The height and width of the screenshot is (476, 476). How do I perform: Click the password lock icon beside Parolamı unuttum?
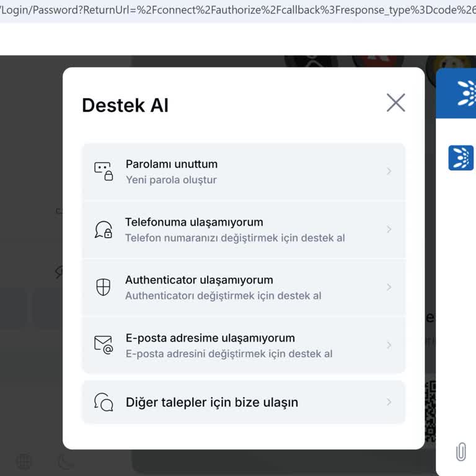[x=104, y=171]
